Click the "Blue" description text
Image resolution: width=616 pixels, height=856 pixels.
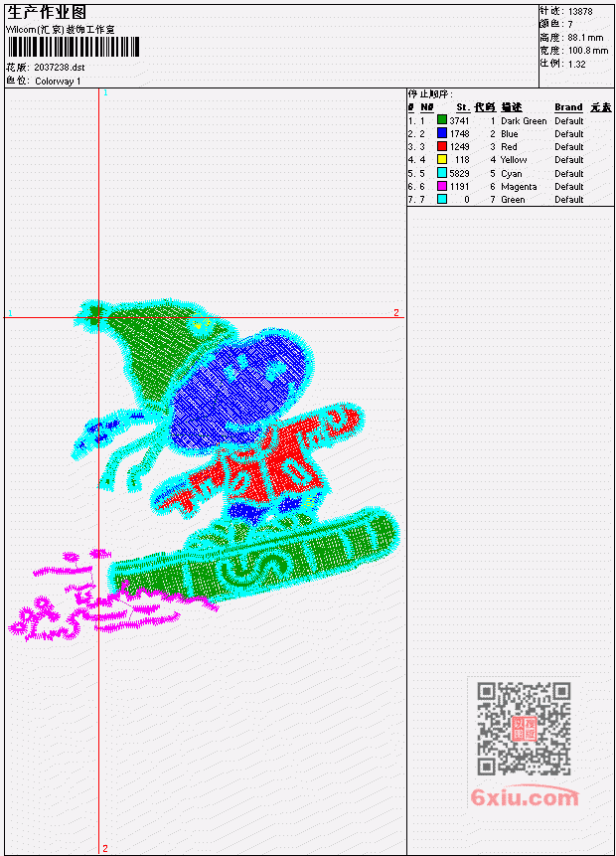coord(510,134)
